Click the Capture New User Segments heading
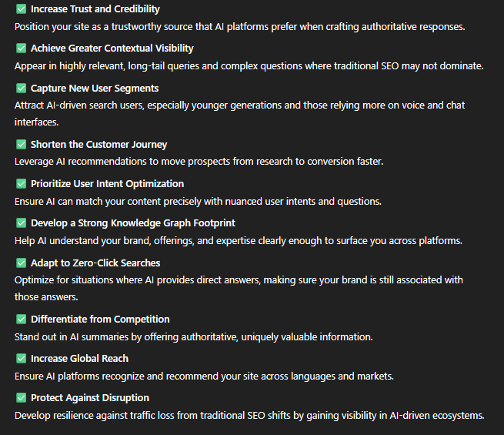This screenshot has height=435, width=504. click(x=95, y=88)
